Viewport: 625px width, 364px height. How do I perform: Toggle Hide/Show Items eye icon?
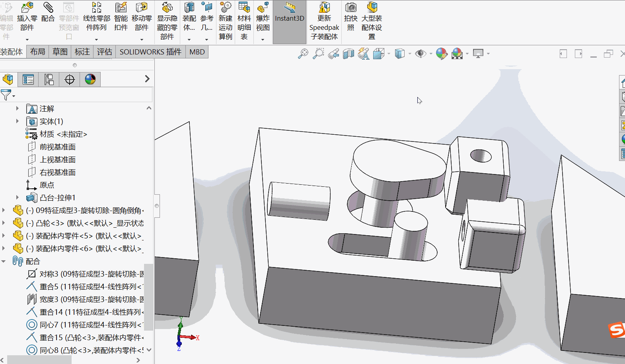(x=421, y=53)
